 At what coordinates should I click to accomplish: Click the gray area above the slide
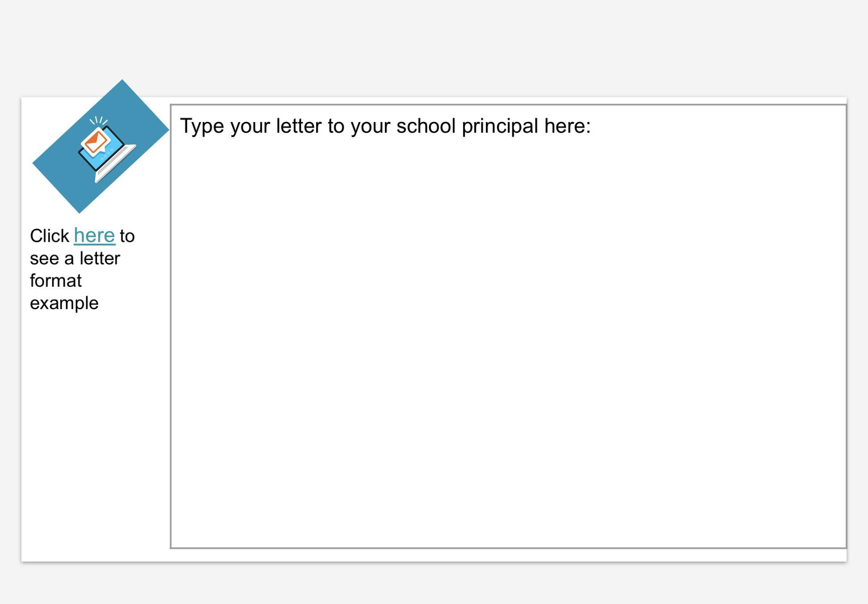tap(434, 45)
